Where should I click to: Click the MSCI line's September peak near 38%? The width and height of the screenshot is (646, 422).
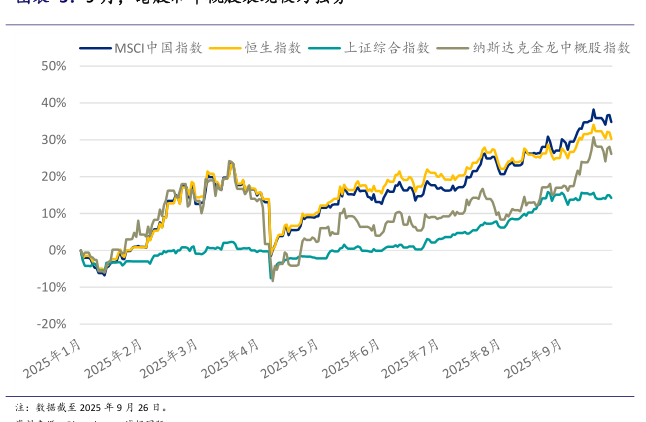[593, 110]
